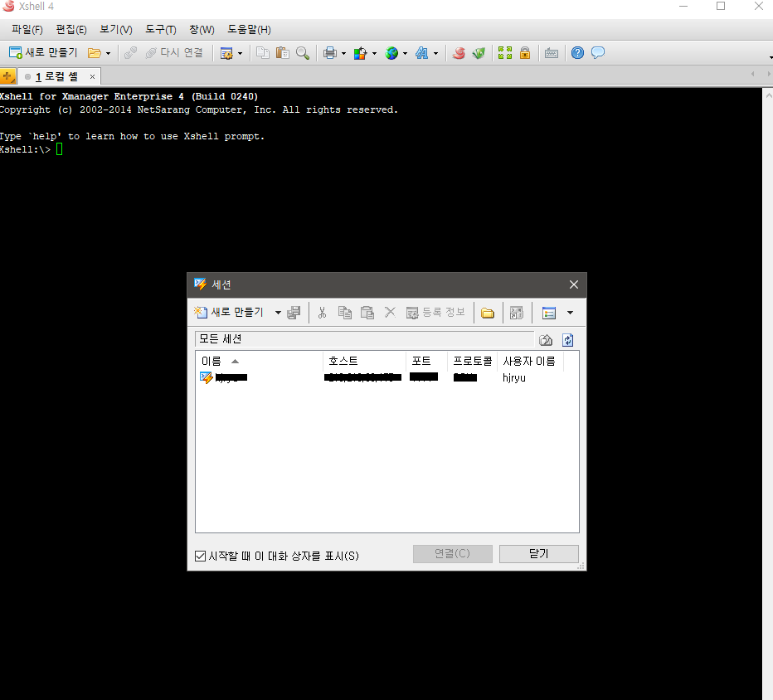Expand 새로 만들기 dropdown arrow in 세션 dialog
Image resolution: width=773 pixels, height=700 pixels.
[x=278, y=313]
